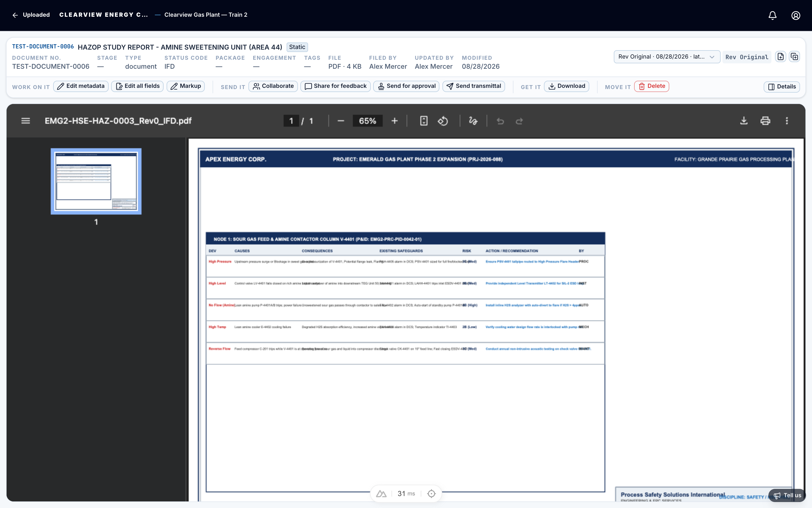
Task: Click the Collaborate button
Action: 273,86
